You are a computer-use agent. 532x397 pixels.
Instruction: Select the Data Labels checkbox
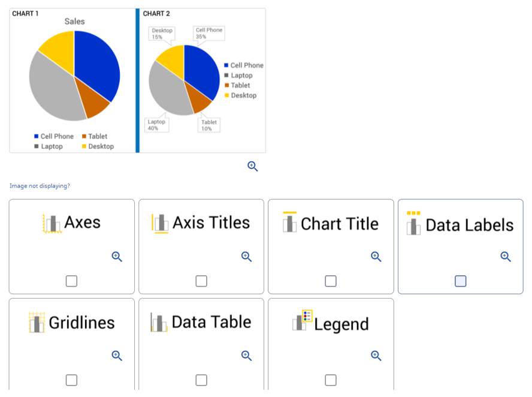click(x=460, y=281)
